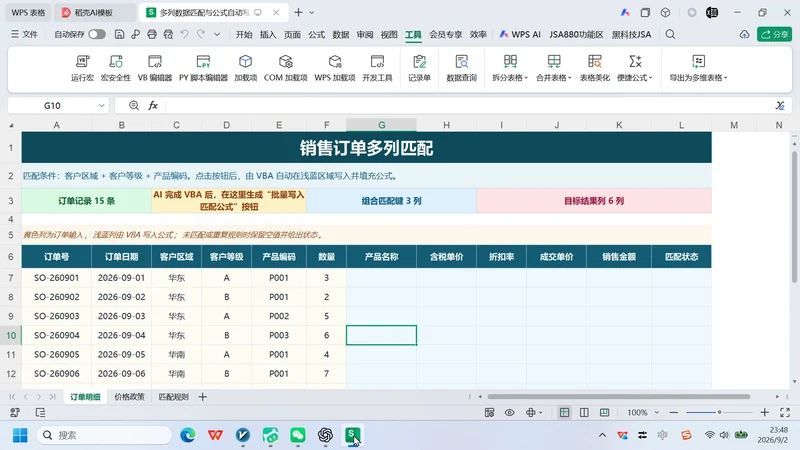Click the cloud upload icon beside 分享
This screenshot has width=800, height=450.
744,34
